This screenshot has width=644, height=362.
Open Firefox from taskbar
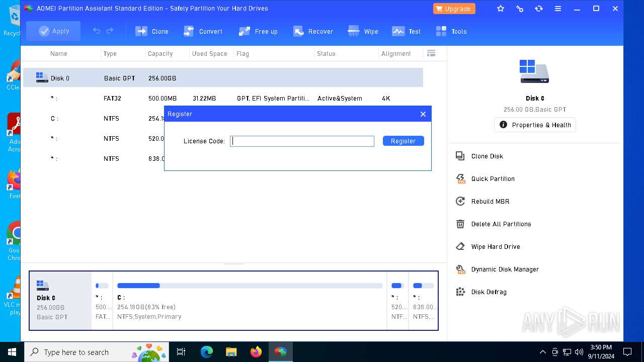[256, 352]
